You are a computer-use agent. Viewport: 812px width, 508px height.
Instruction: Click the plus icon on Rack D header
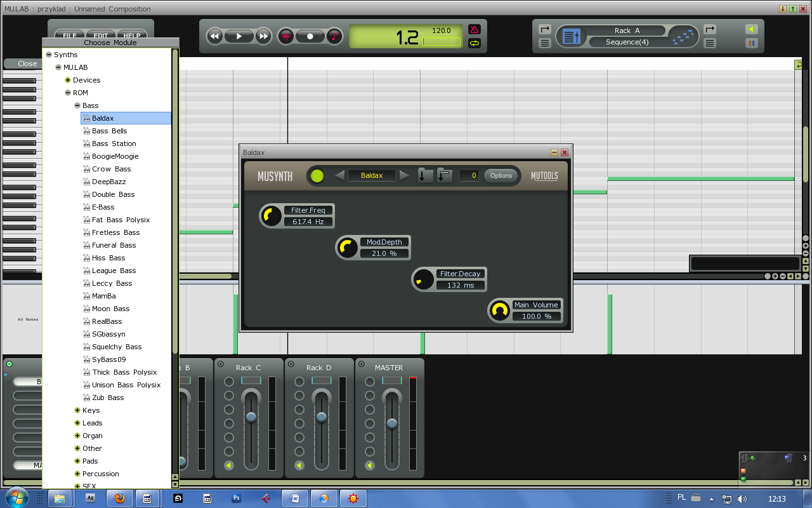pyautogui.click(x=291, y=364)
